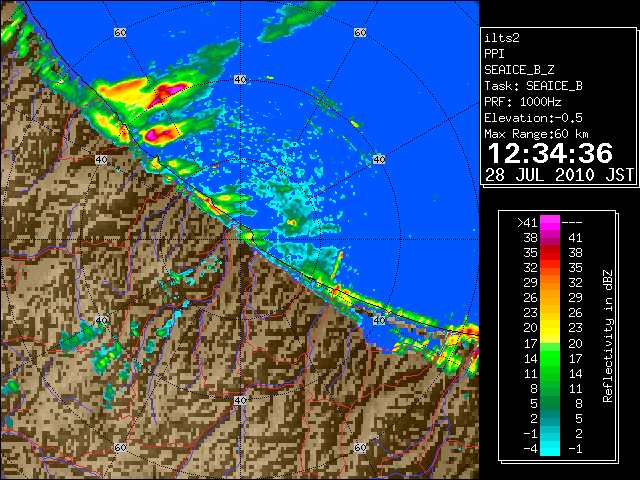Pick the cyan band at the color scale bottom
The width and height of the screenshot is (640, 480).
point(550,448)
